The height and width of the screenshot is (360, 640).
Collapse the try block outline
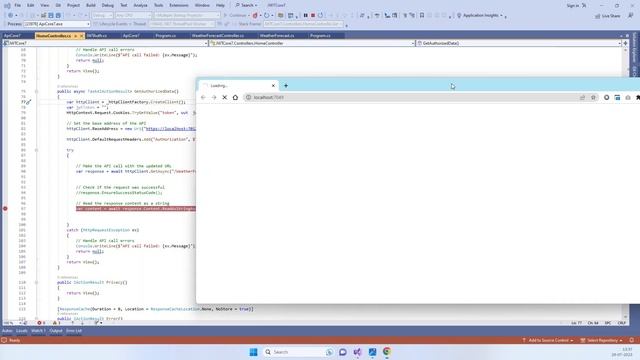36,150
